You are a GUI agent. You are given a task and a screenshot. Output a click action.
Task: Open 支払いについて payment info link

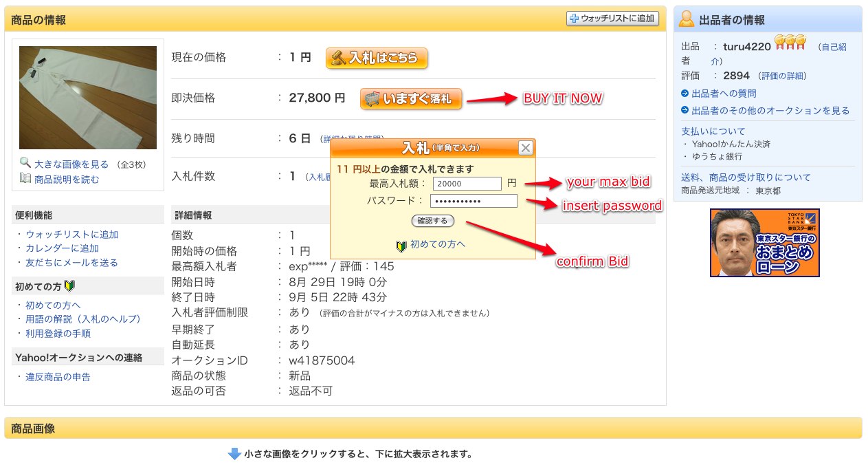coord(713,131)
